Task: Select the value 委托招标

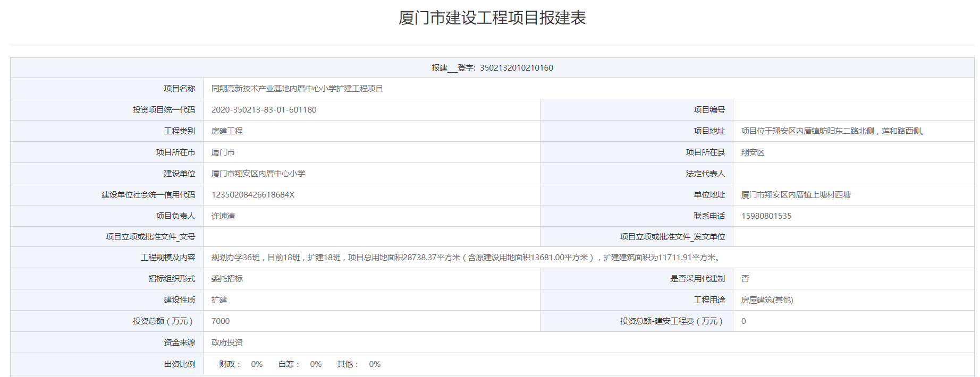Action: [227, 279]
